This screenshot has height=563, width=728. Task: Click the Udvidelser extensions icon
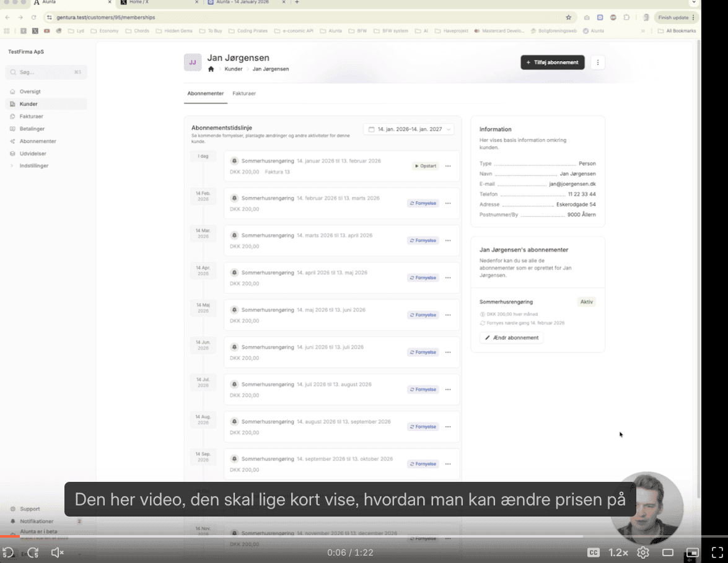[12, 153]
